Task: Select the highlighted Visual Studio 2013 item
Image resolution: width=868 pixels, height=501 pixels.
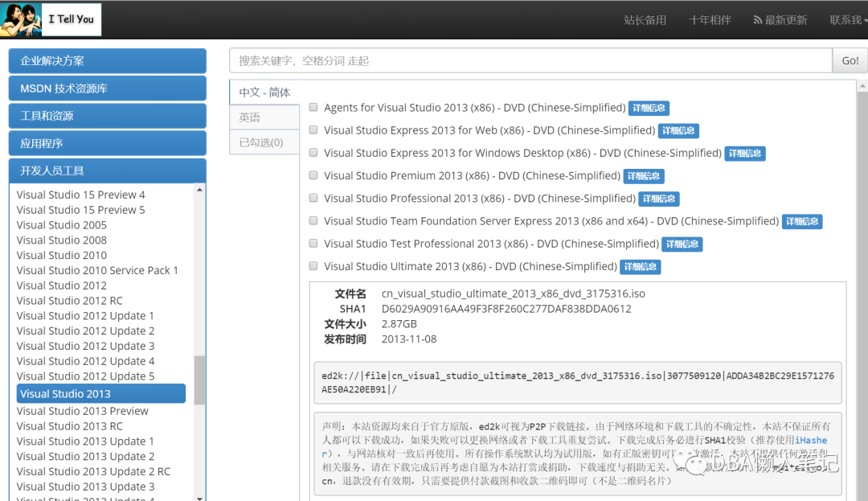Action: pos(100,393)
